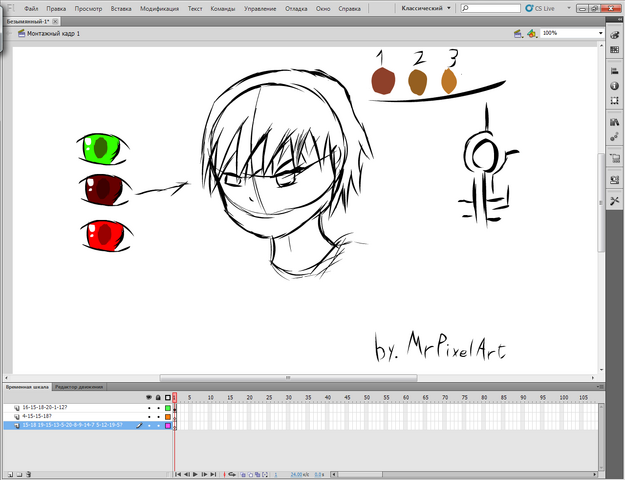
Task: Collapse the right panel dock arrows
Action: click(619, 20)
